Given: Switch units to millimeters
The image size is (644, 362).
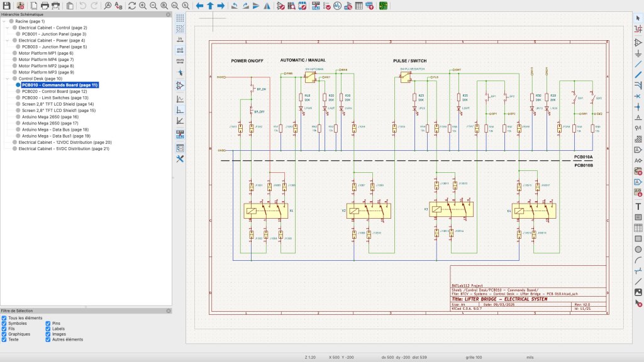Looking at the screenshot, I should tap(180, 60).
